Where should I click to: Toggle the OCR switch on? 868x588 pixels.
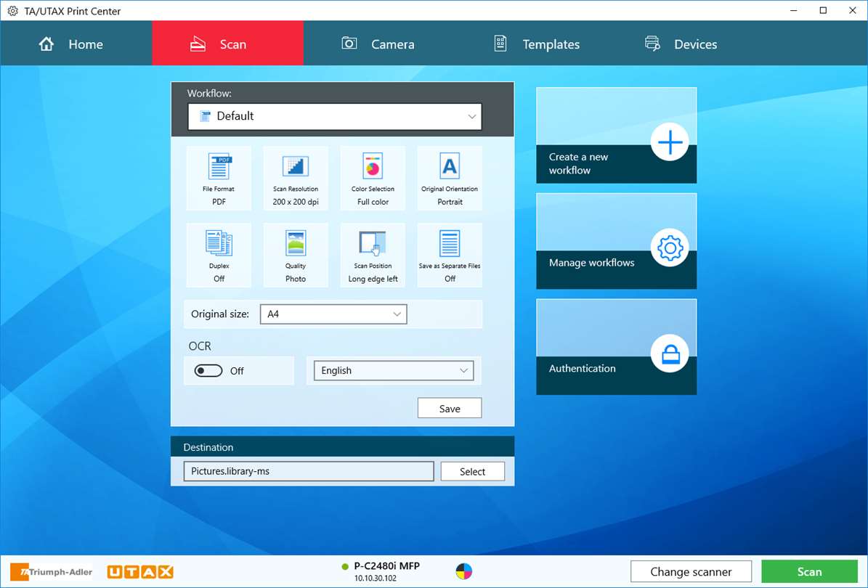coord(208,371)
